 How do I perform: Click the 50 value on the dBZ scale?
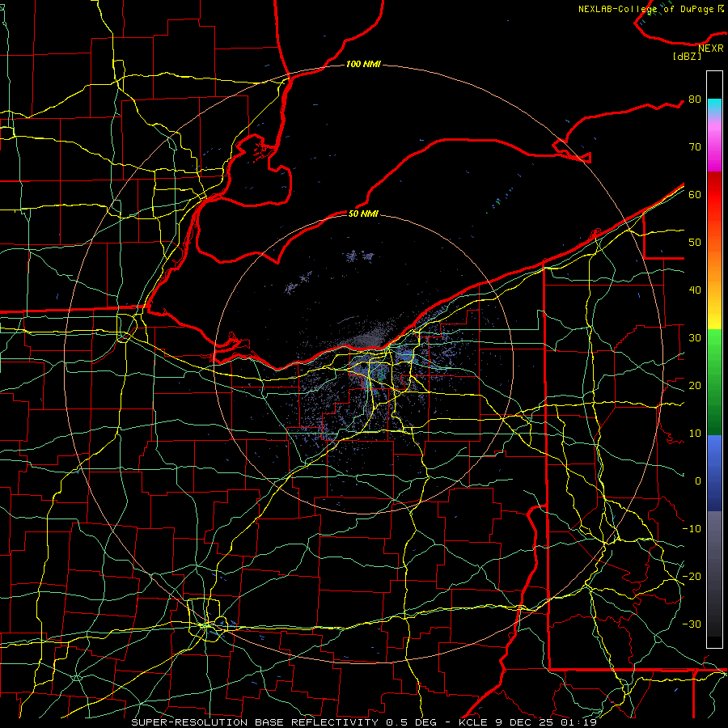click(x=695, y=243)
